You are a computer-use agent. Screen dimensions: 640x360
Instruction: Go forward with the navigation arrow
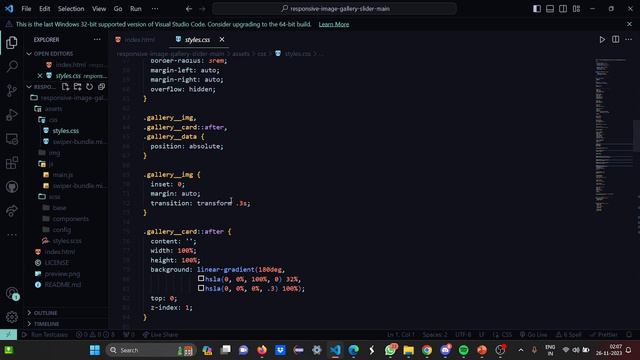[202, 9]
